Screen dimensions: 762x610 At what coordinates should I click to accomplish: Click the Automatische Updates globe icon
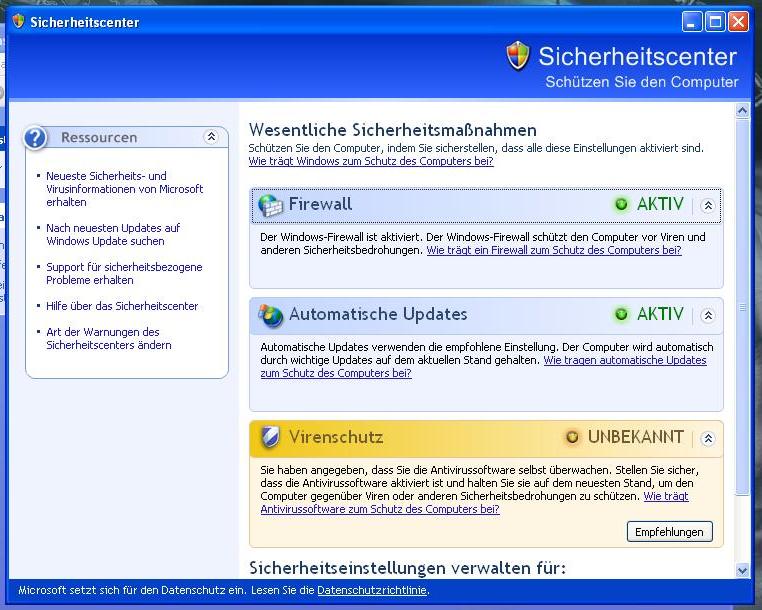point(270,315)
